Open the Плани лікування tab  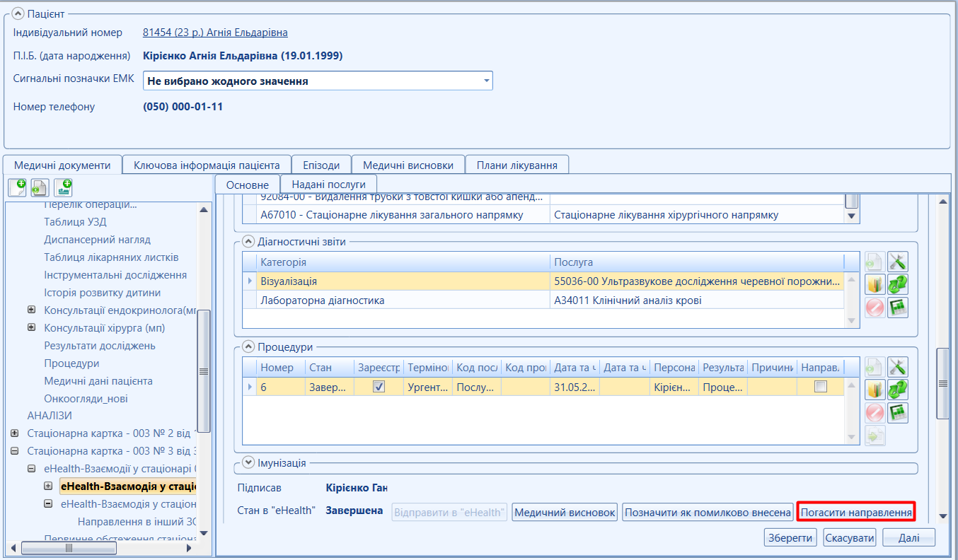click(517, 165)
